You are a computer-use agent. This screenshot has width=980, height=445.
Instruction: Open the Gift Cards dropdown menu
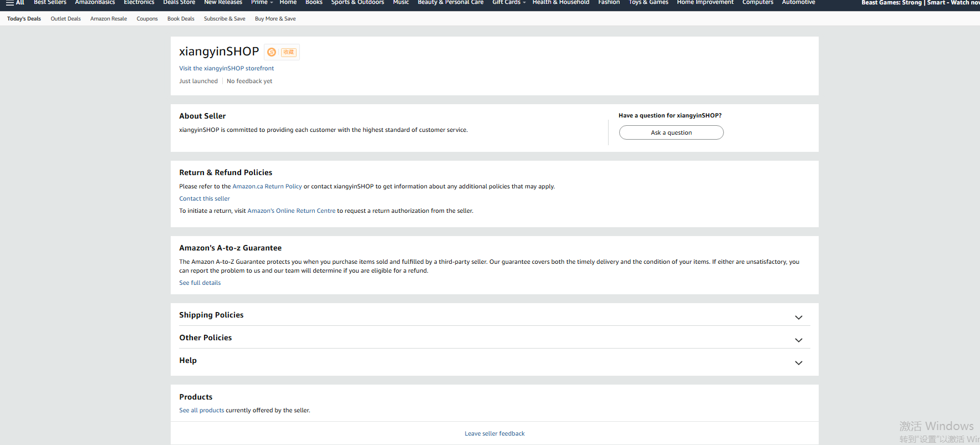coord(509,3)
